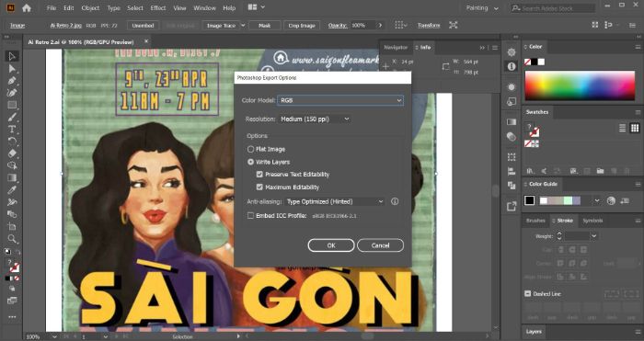This screenshot has width=644, height=341.
Task: Select the Eyedropper tool
Action: click(12, 189)
